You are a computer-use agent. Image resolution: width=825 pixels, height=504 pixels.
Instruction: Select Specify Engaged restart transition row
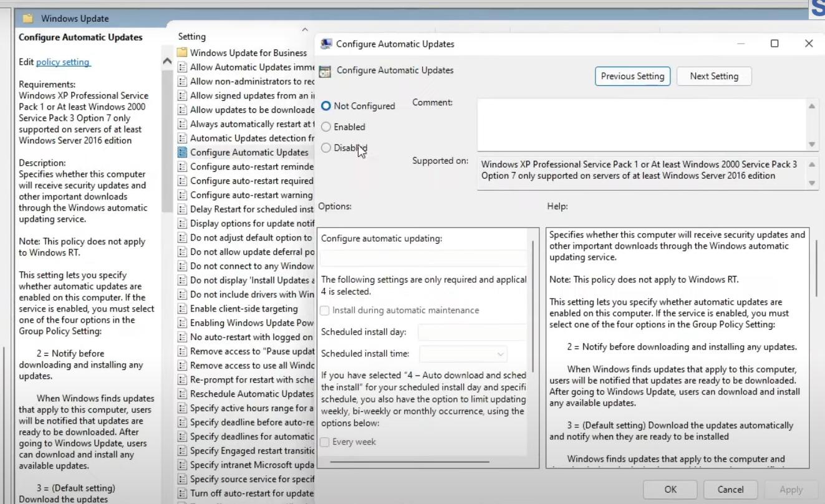(x=246, y=450)
